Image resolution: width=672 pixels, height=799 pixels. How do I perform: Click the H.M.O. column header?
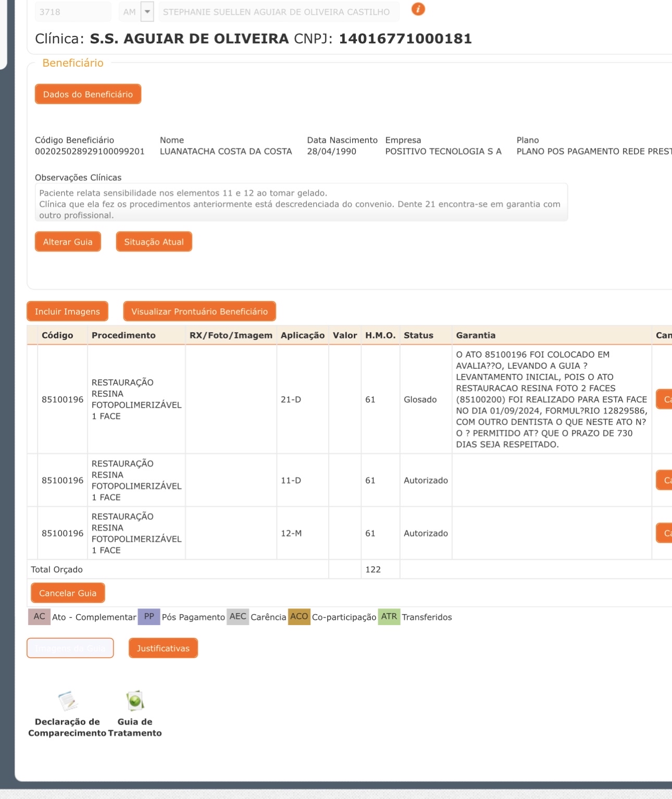tap(380, 335)
